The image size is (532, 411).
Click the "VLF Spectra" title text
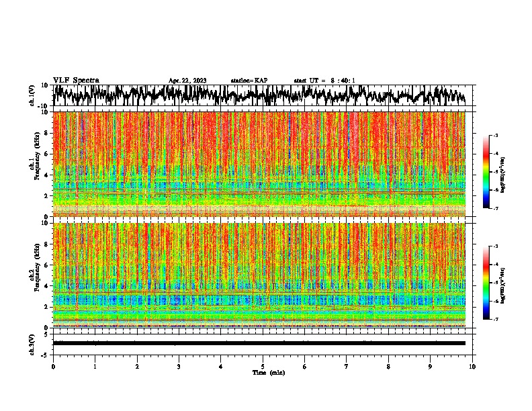pyautogui.click(x=76, y=80)
